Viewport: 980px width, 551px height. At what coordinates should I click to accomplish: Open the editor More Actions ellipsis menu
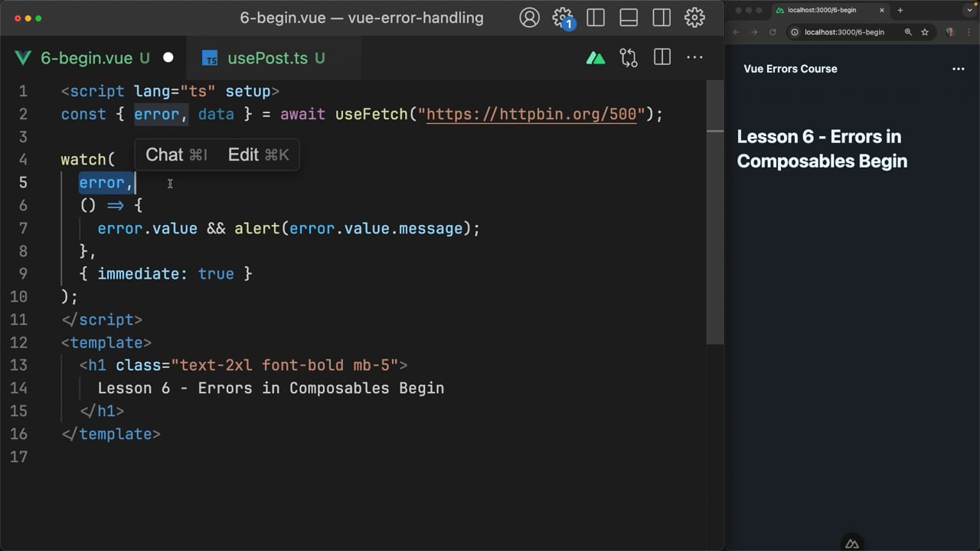pyautogui.click(x=694, y=57)
